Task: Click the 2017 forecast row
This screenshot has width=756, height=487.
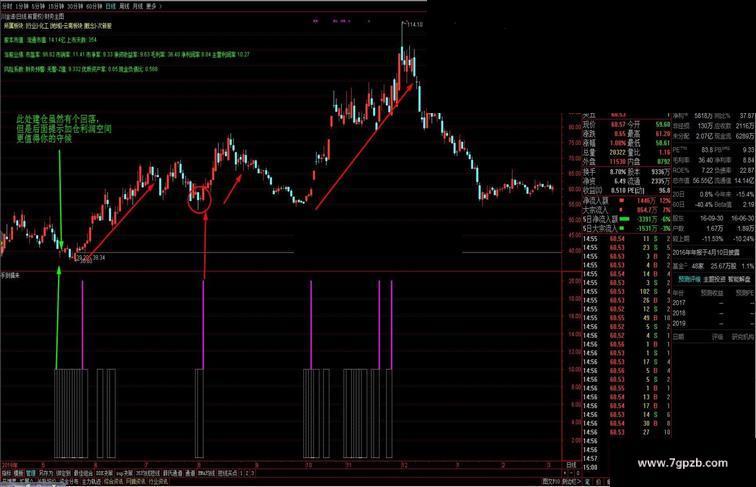Action: (714, 302)
